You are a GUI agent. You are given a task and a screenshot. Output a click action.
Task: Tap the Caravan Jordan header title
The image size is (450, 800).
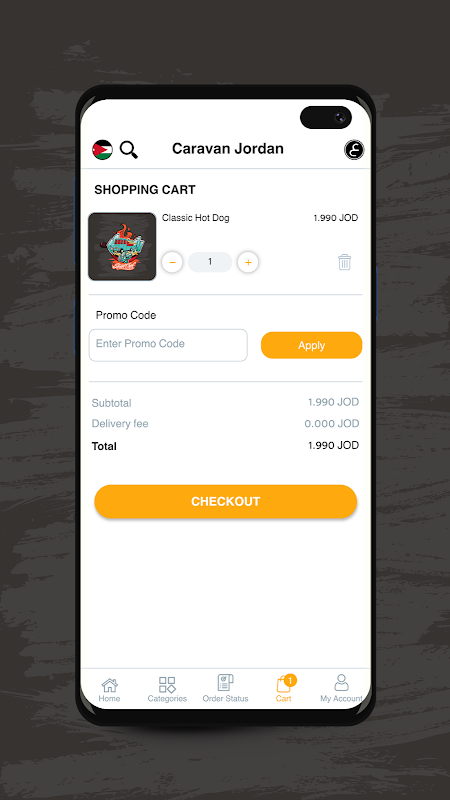[x=228, y=148]
